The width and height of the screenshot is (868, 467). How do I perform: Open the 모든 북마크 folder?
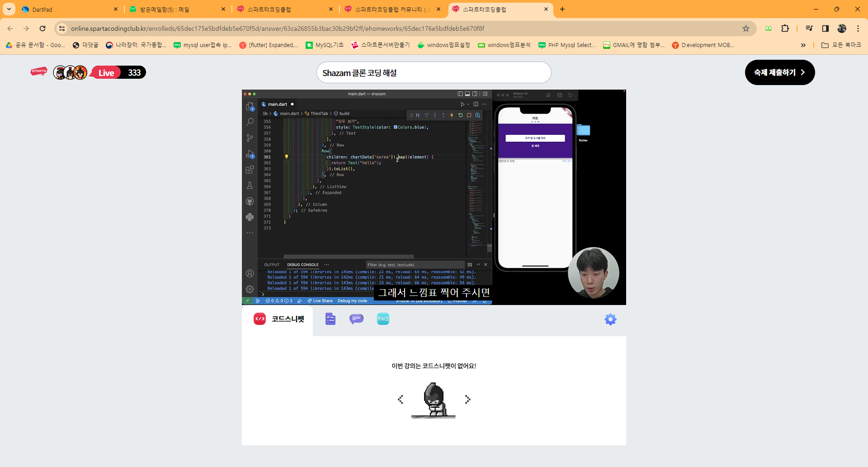point(841,45)
